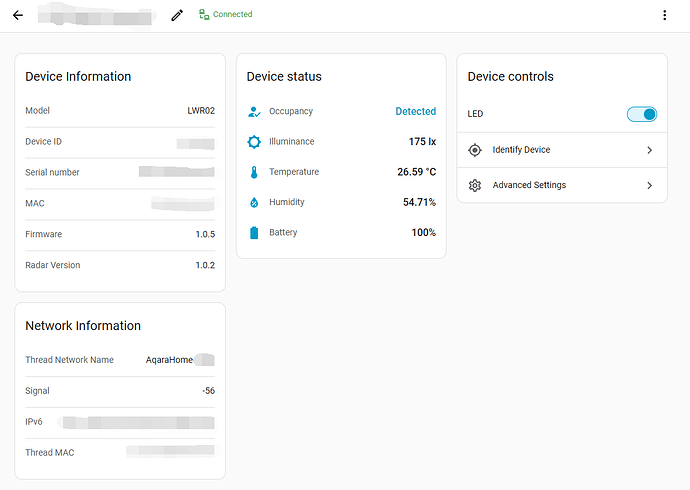Open the three-dot overflow menu

664,15
